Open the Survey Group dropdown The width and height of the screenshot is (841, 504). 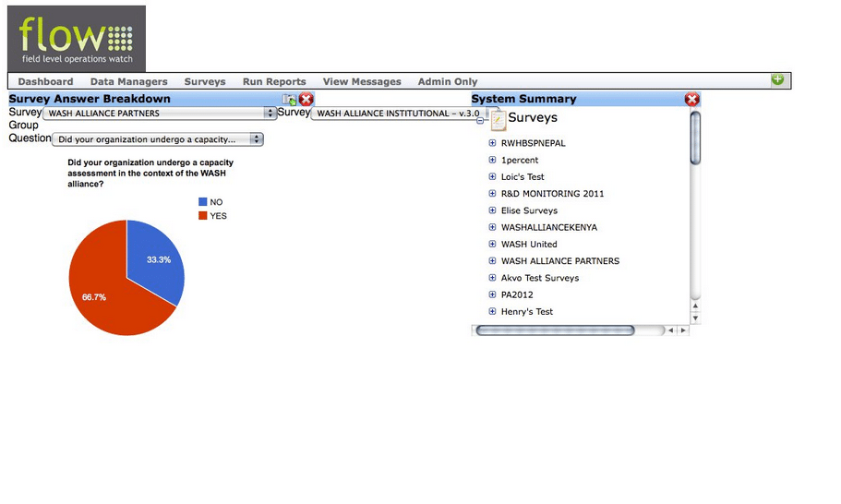[160, 114]
